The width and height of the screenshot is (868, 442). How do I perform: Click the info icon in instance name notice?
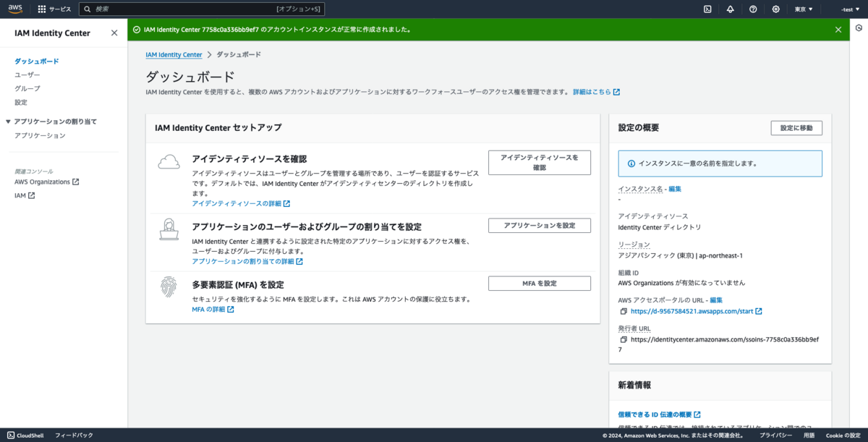[x=631, y=163]
